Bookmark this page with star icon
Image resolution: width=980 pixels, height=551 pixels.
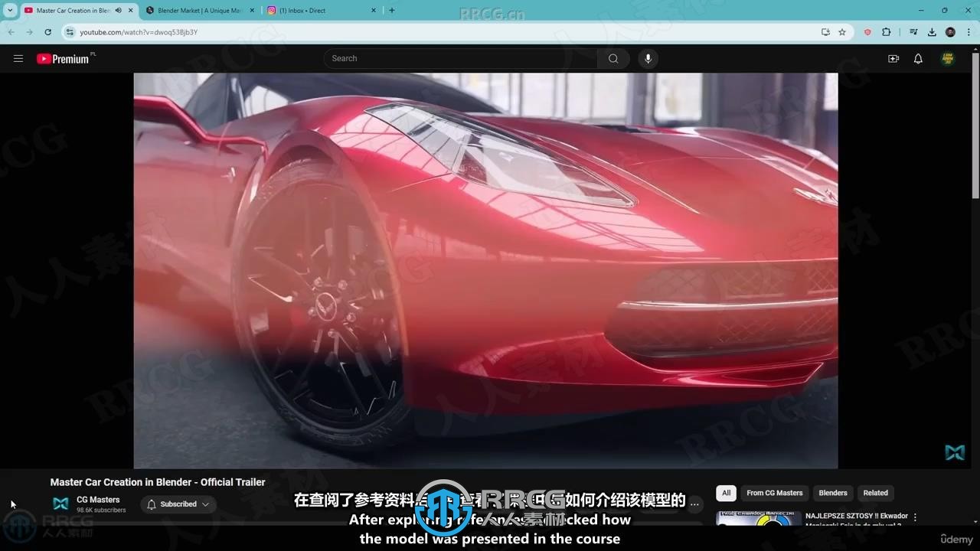pos(842,32)
